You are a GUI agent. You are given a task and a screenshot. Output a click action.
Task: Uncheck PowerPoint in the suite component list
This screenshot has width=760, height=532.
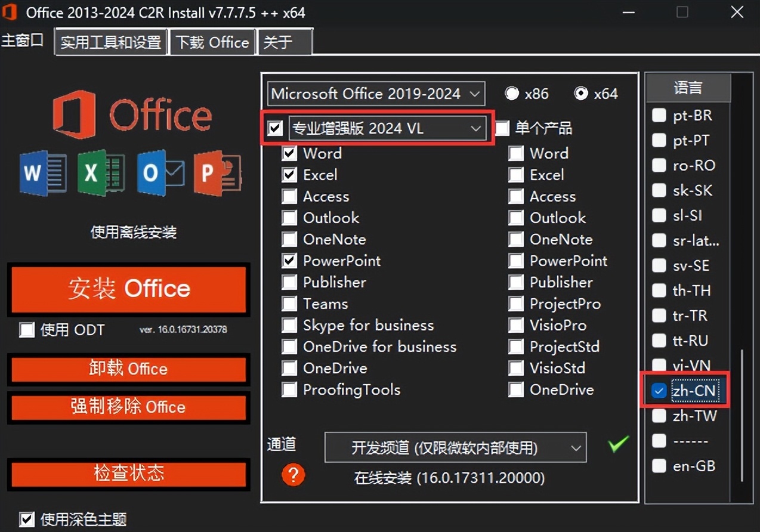pos(289,261)
